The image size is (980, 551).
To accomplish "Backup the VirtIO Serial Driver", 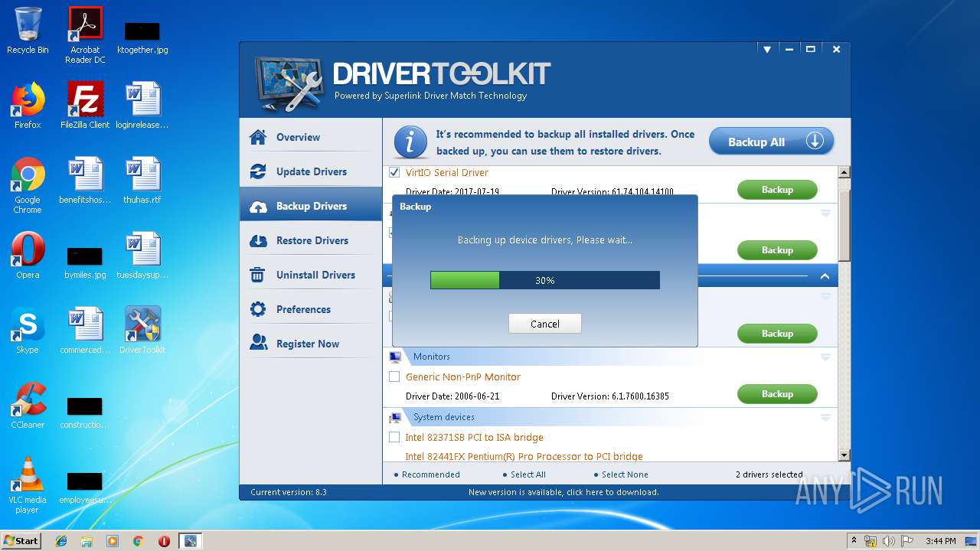I will [x=777, y=190].
